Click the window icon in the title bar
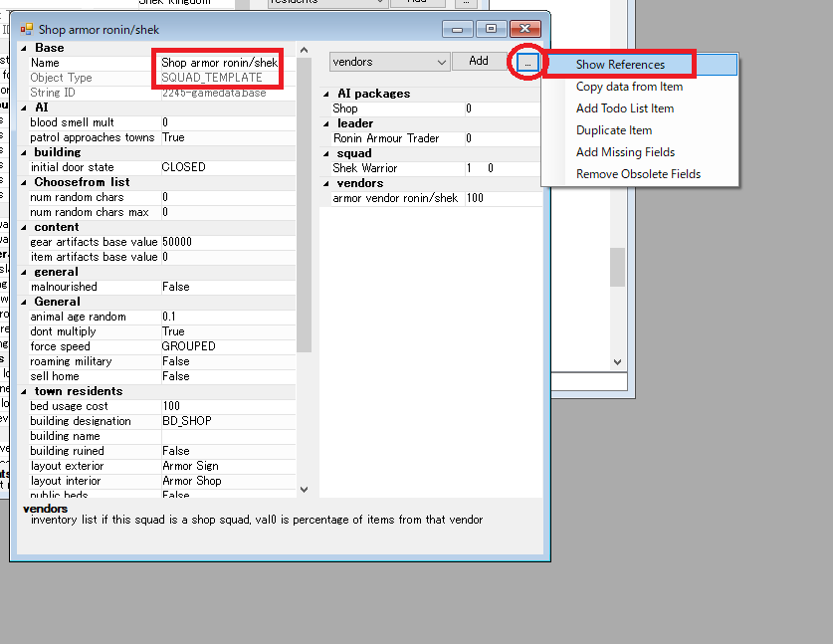The image size is (833, 644). 27,29
